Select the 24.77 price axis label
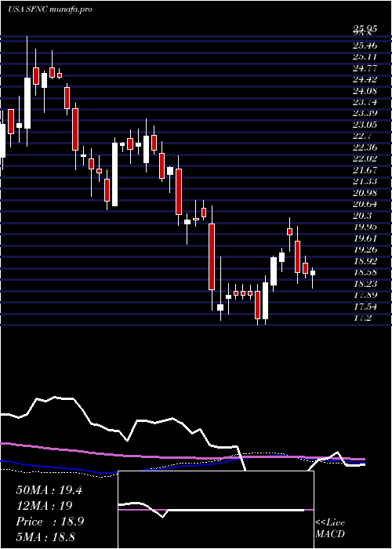 tap(365, 68)
